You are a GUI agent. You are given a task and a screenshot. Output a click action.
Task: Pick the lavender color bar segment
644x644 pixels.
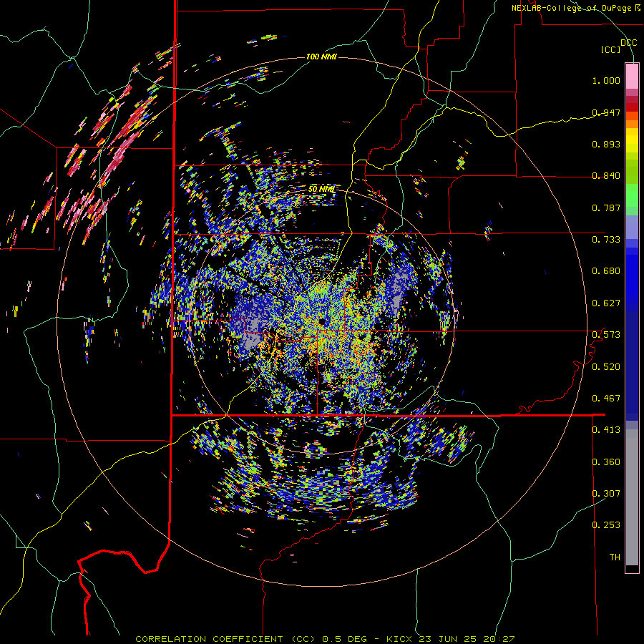coord(632,227)
